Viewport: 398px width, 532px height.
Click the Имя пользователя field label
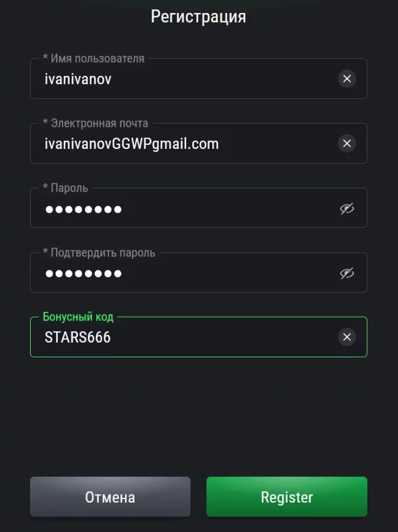click(x=93, y=58)
